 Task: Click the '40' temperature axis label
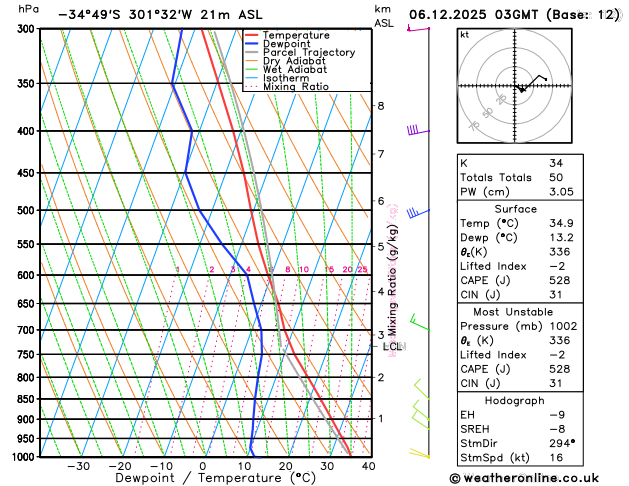pyautogui.click(x=368, y=466)
